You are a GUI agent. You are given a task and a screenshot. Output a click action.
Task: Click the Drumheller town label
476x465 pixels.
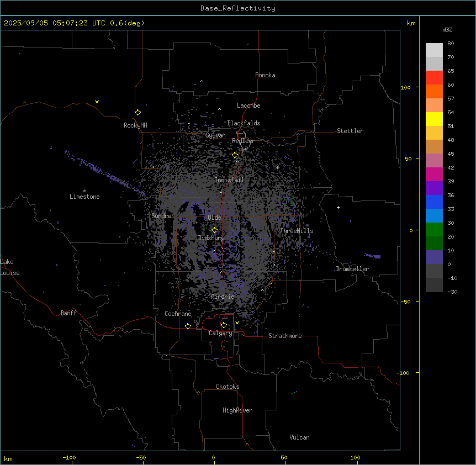(352, 269)
